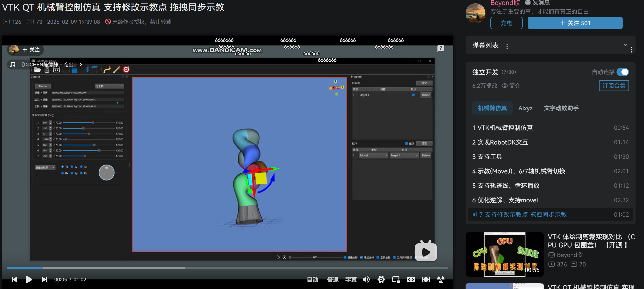Skip to the next video
Image resolution: width=644 pixels, height=289 pixels.
(x=44, y=279)
